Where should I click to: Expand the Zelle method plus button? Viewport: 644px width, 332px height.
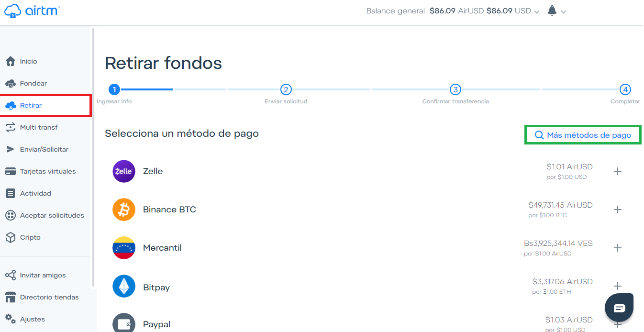(618, 171)
